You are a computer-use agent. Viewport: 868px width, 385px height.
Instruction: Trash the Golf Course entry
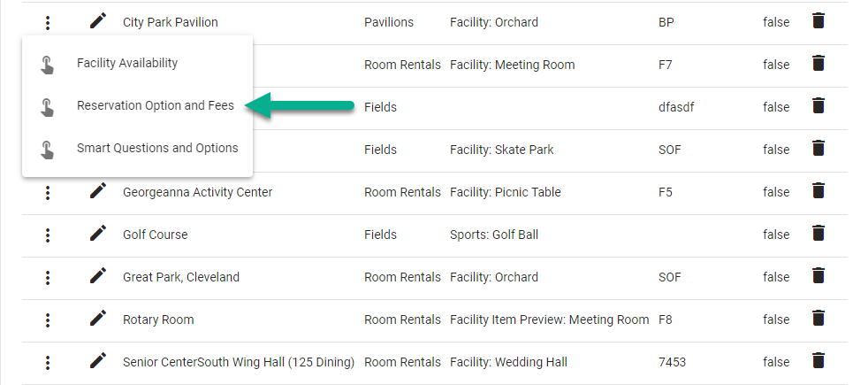coord(819,234)
